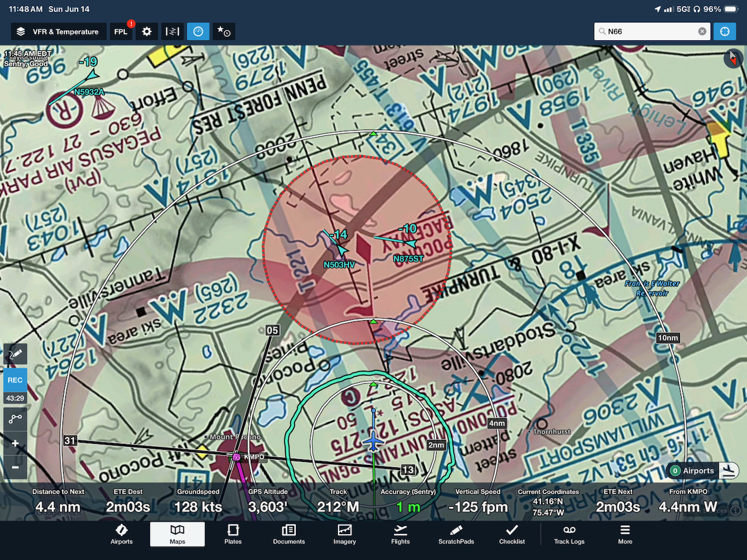This screenshot has width=747, height=560.
Task: Tap the status bar clock 11:48 AM
Action: point(26,9)
